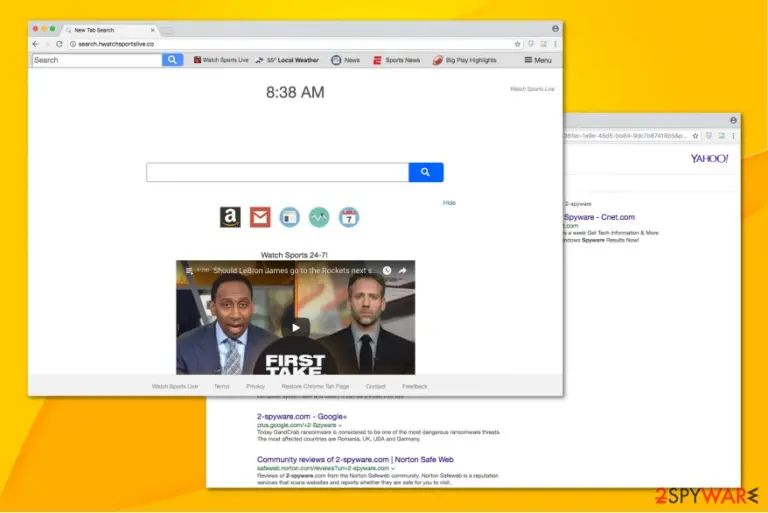The height and width of the screenshot is (513, 768).
Task: Expand the Menu hamburger in toolbar
Action: pos(538,60)
